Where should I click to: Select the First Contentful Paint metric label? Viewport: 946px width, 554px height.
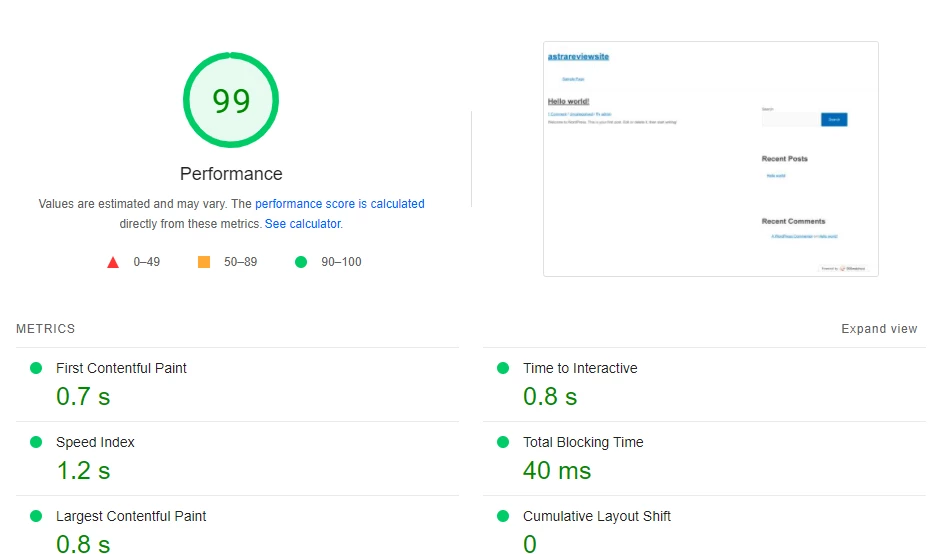click(121, 368)
